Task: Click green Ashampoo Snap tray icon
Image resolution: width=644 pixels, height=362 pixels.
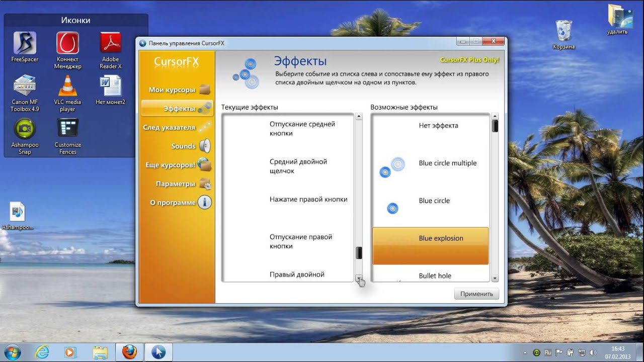Action: [537, 353]
